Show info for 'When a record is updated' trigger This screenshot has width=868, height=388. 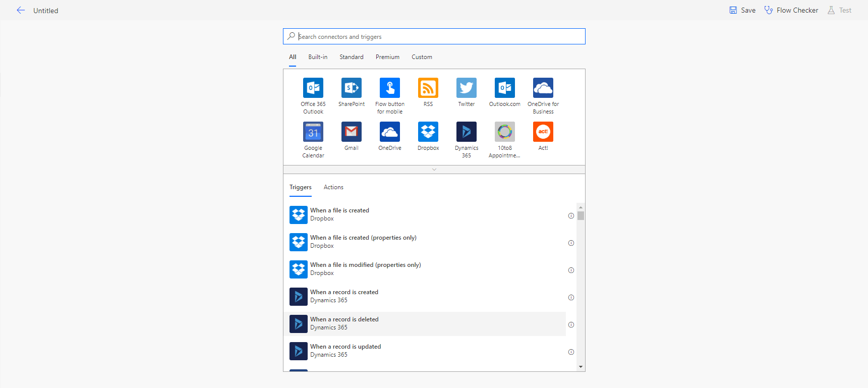click(x=571, y=352)
